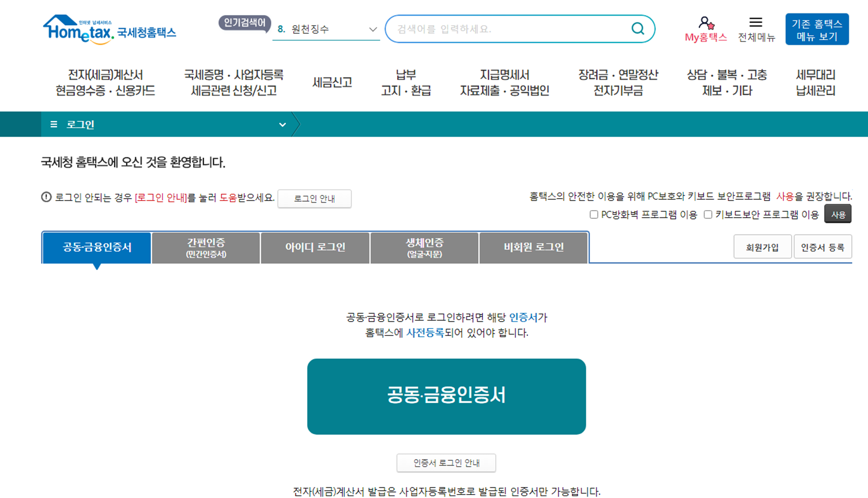Switch to 간편인증 (민간인증서) tab
868x498 pixels.
[206, 247]
